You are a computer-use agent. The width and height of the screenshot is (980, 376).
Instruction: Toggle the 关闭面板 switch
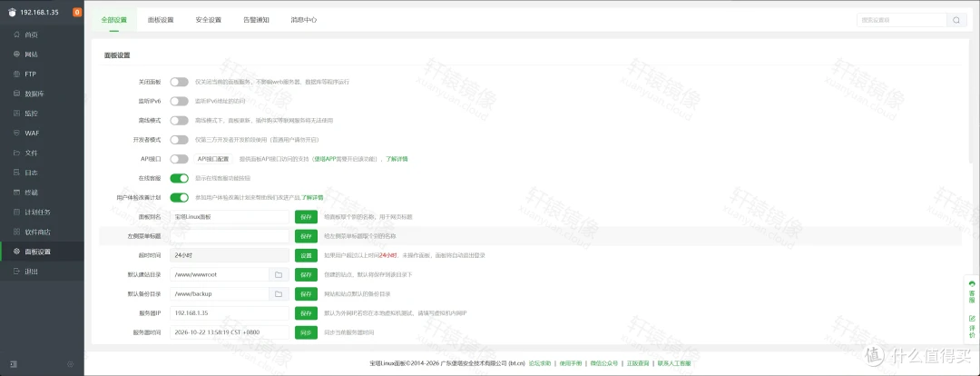click(x=179, y=82)
